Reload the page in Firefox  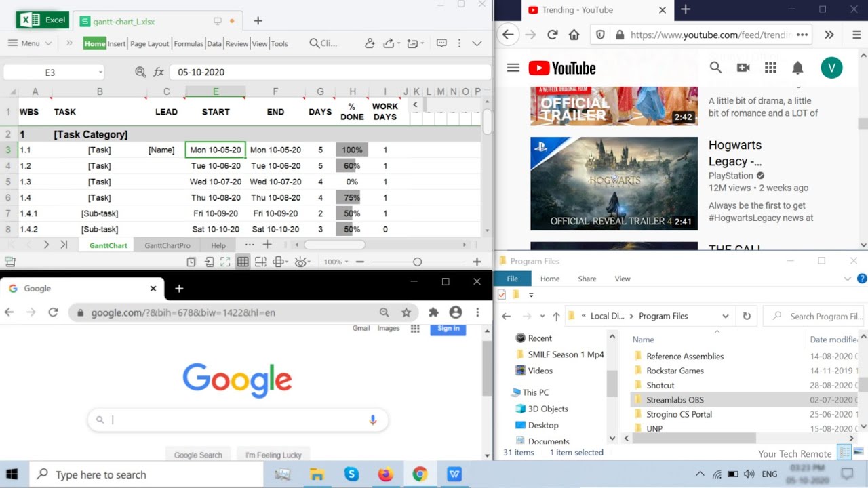click(552, 35)
